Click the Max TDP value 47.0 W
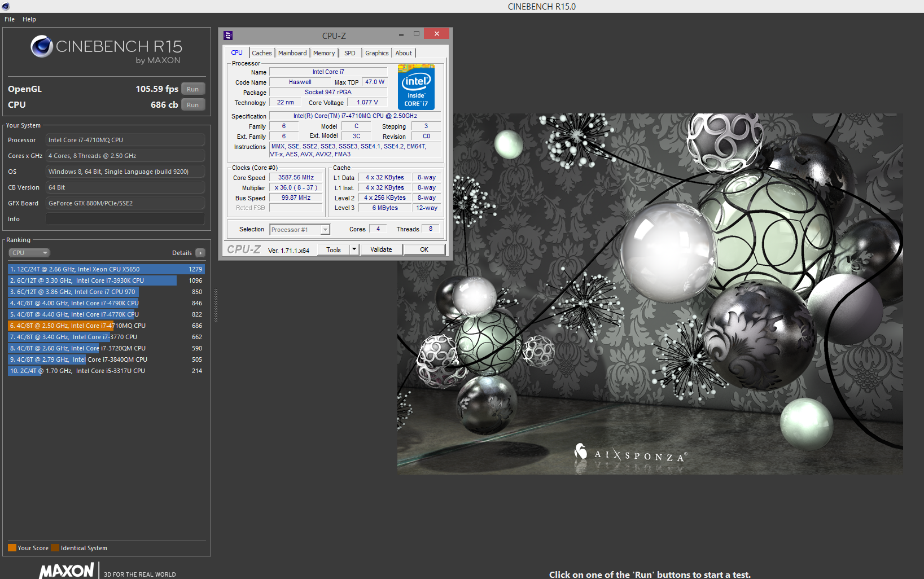This screenshot has width=924, height=579. point(375,82)
